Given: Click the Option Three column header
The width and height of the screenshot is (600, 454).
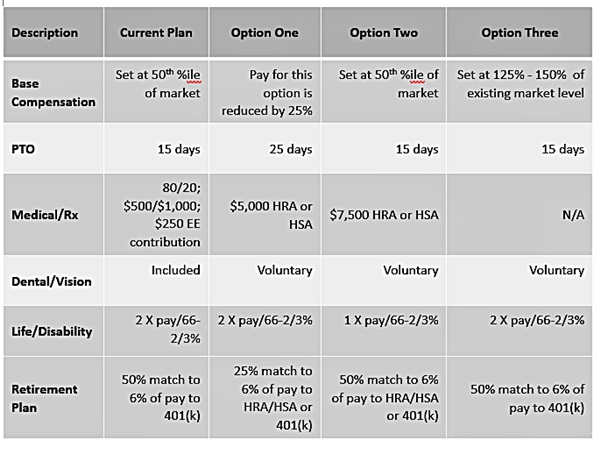Looking at the screenshot, I should pos(520,33).
